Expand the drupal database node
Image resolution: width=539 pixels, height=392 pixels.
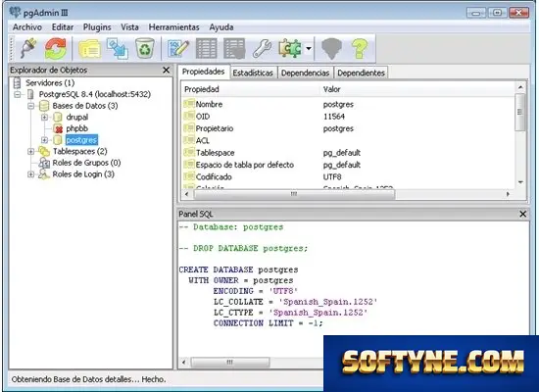(x=44, y=118)
